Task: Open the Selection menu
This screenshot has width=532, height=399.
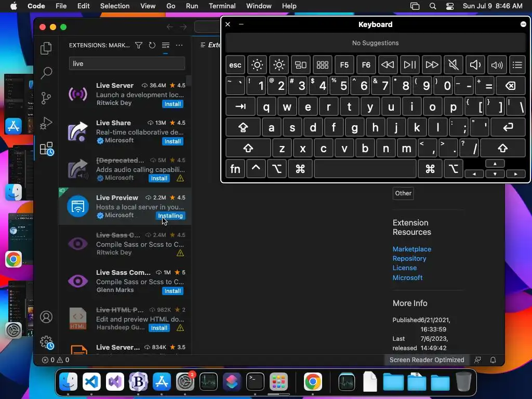Action: pos(115,6)
